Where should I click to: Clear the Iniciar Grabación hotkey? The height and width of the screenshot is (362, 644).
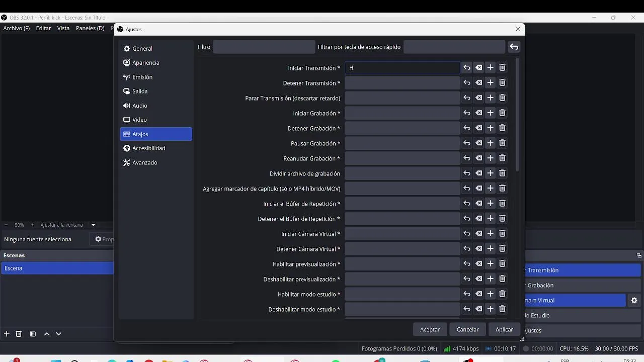[x=478, y=113]
